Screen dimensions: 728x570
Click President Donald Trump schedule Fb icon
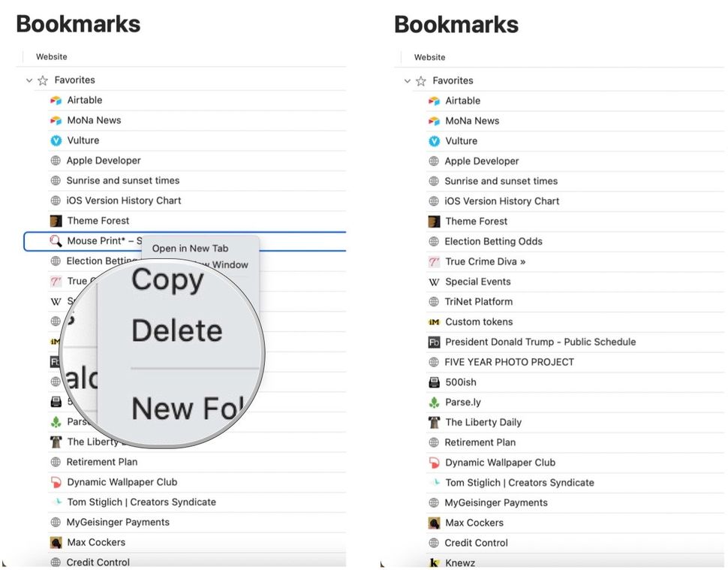pyautogui.click(x=434, y=342)
